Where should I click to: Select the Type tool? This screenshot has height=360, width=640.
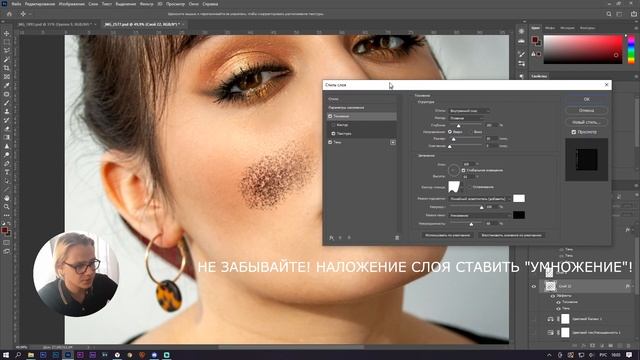[x=7, y=172]
